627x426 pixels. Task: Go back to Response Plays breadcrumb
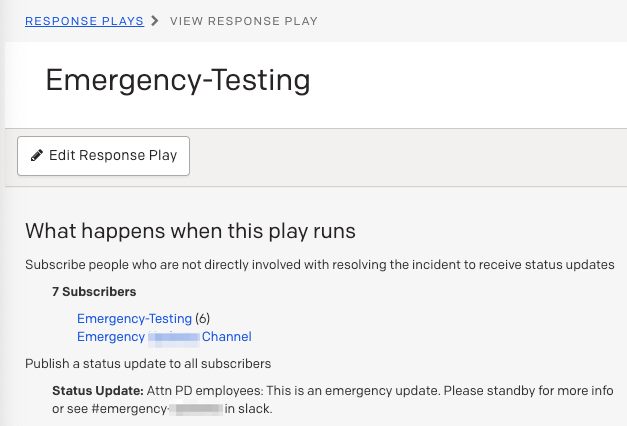[x=84, y=20]
